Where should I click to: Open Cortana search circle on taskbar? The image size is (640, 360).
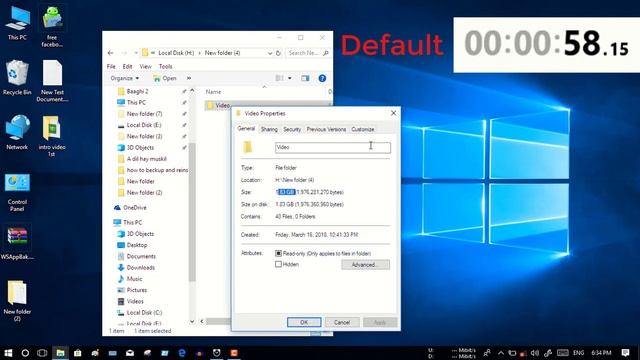(25, 353)
